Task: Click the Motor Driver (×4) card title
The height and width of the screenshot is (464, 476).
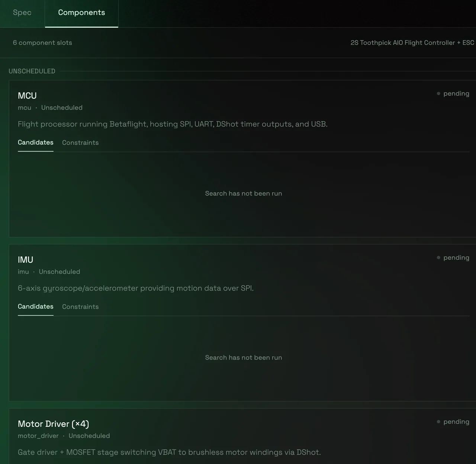Action: [x=53, y=424]
